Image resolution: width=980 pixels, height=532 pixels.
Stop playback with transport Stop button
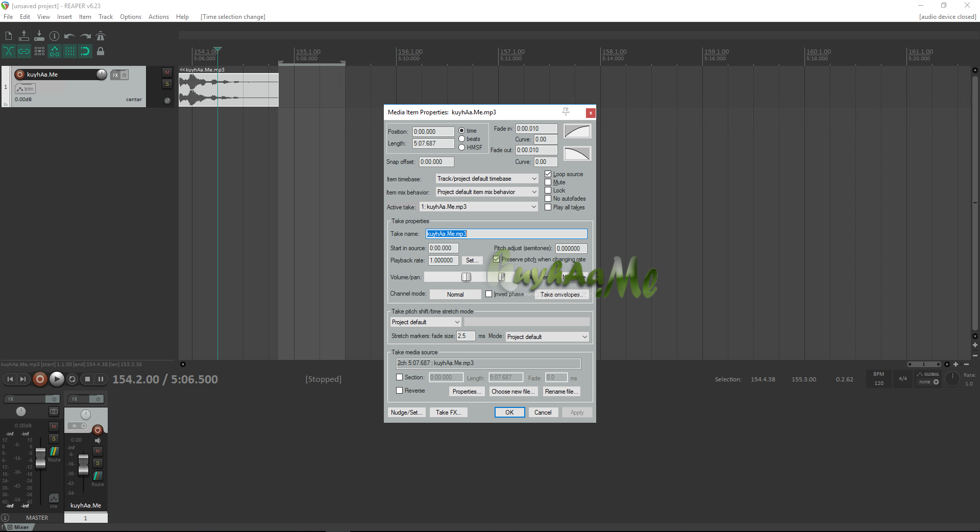87,379
